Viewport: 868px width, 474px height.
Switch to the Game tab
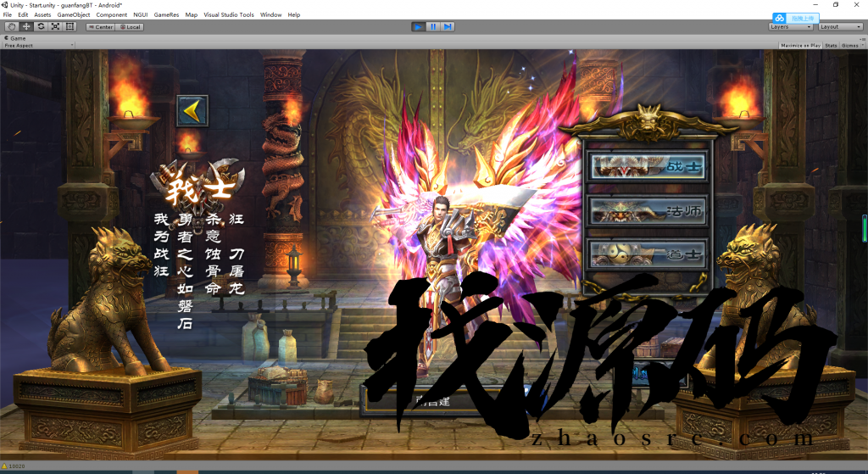pos(15,38)
